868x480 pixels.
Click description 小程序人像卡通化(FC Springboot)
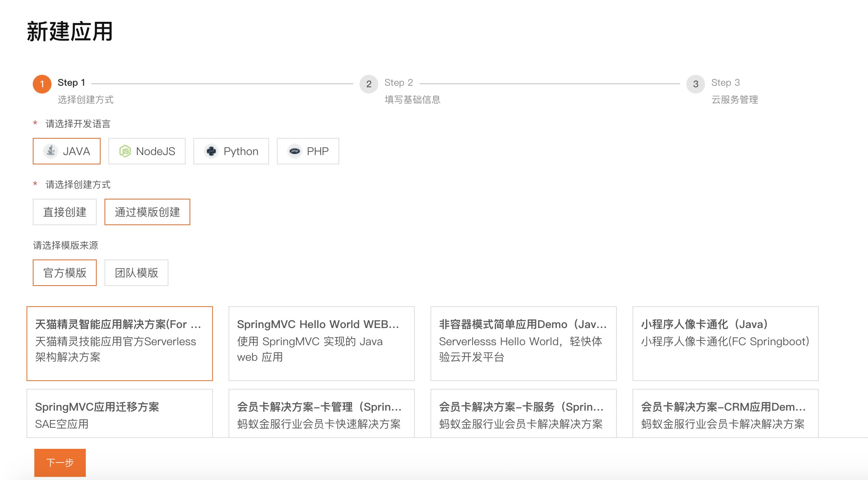click(x=725, y=341)
